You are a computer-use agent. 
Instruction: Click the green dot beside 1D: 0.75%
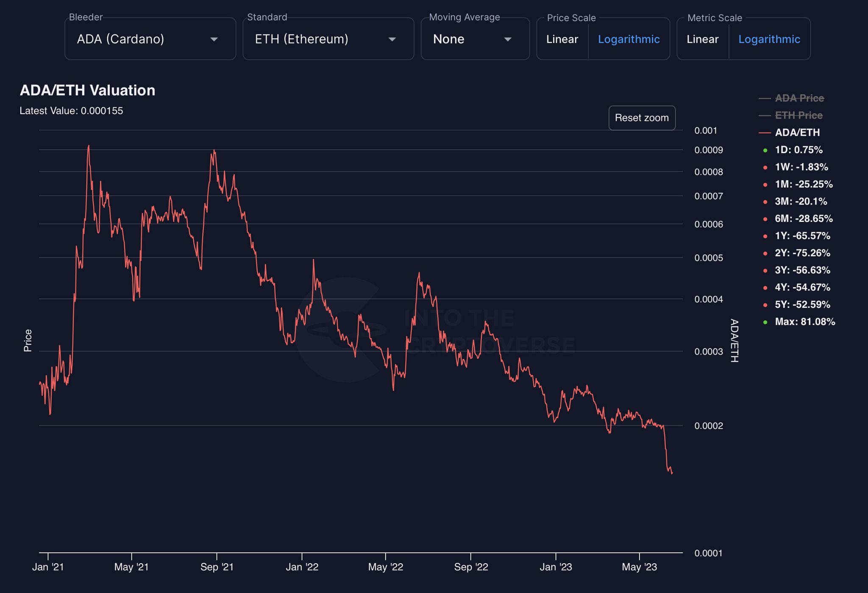point(765,150)
